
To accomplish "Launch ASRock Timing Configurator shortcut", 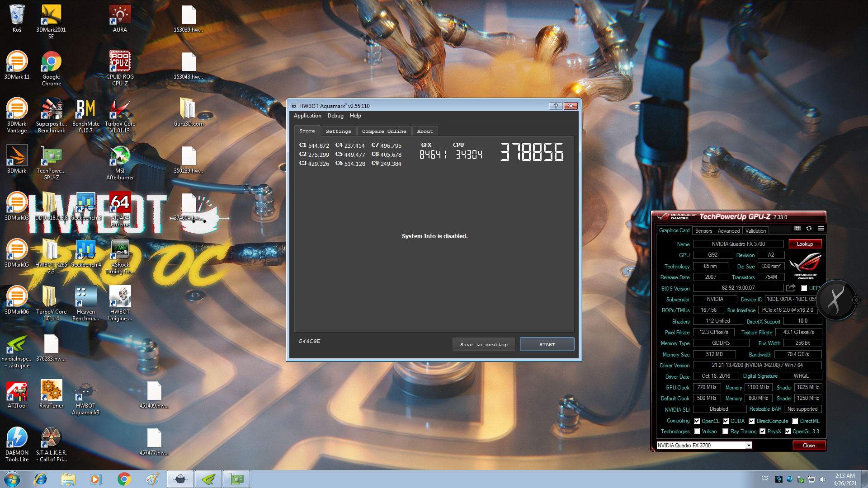I will coord(120,256).
